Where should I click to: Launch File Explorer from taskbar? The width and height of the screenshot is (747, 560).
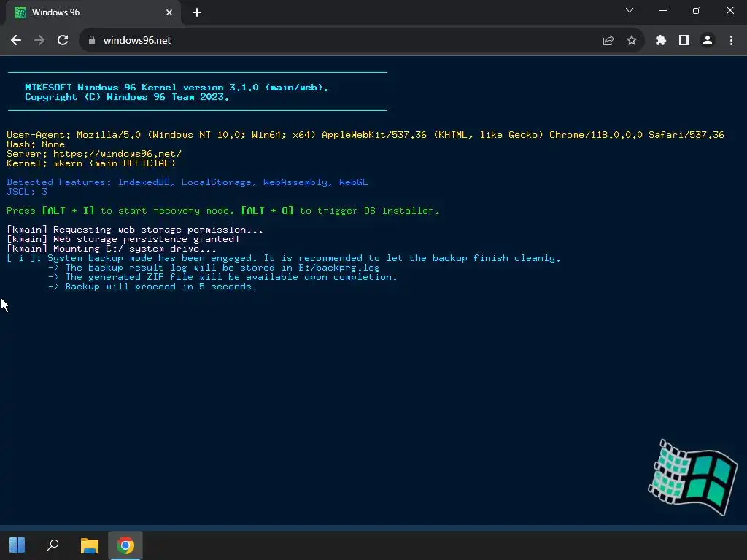89,545
